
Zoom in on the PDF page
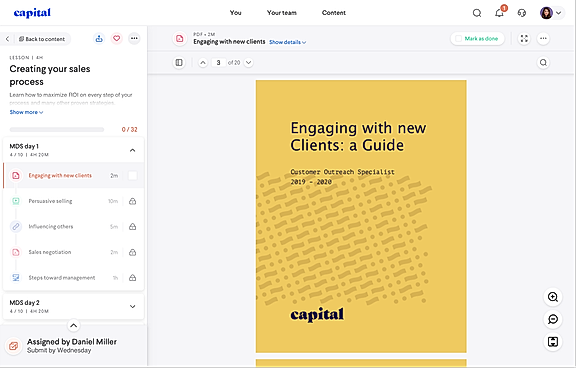tap(553, 297)
